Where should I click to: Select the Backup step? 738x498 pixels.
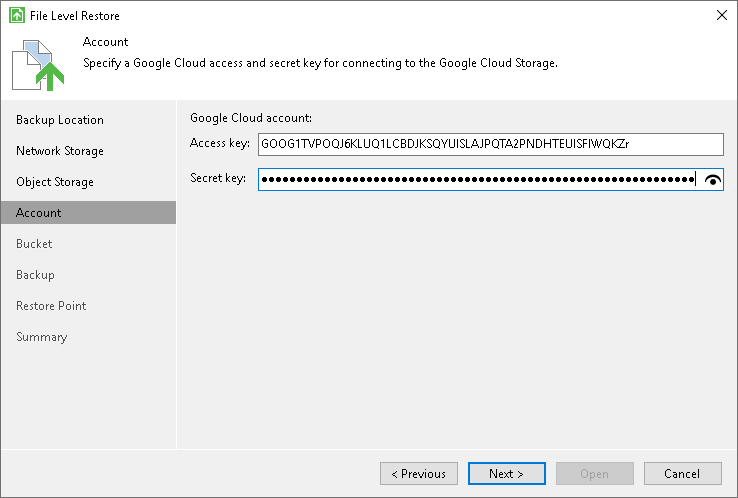click(x=35, y=275)
